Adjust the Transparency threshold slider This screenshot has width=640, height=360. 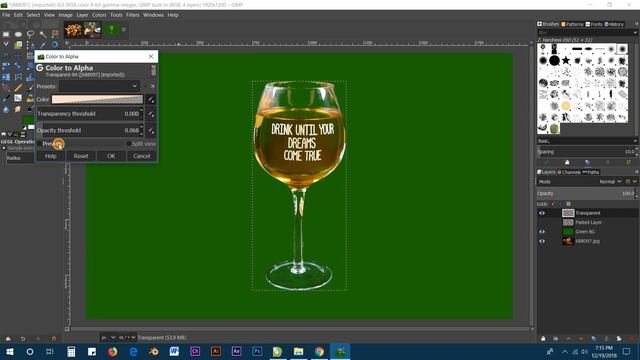[x=90, y=114]
